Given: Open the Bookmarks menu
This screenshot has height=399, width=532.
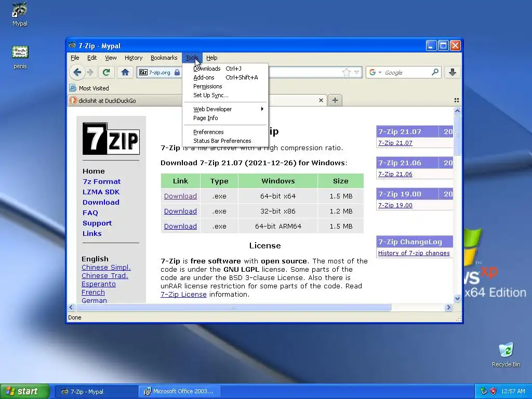Looking at the screenshot, I should pos(164,58).
